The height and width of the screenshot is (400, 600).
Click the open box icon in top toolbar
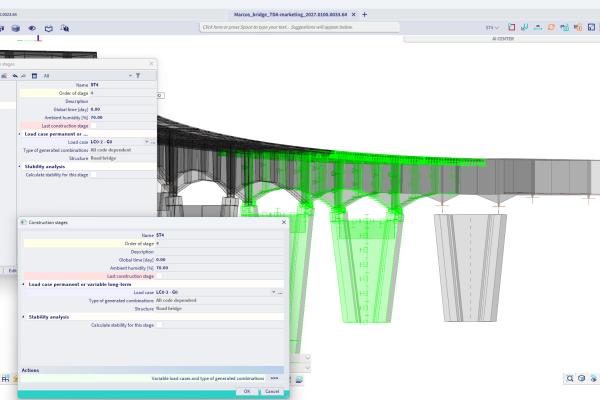click(x=49, y=28)
